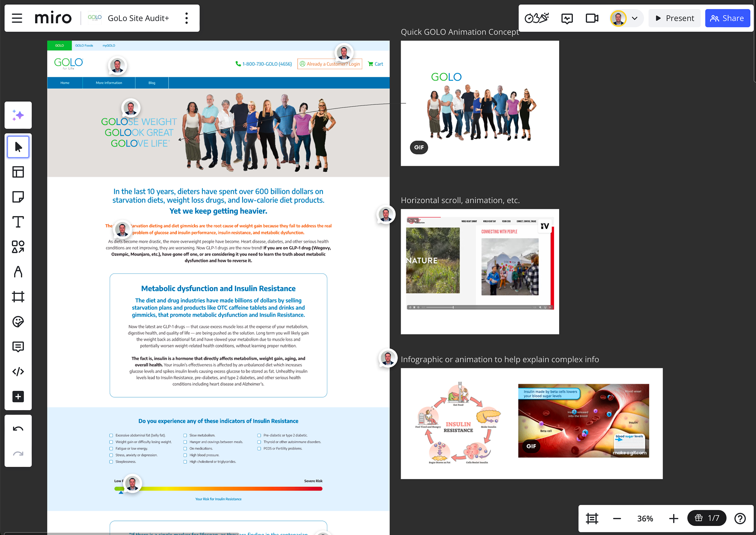
Task: Click the Undo arrow
Action: point(18,429)
